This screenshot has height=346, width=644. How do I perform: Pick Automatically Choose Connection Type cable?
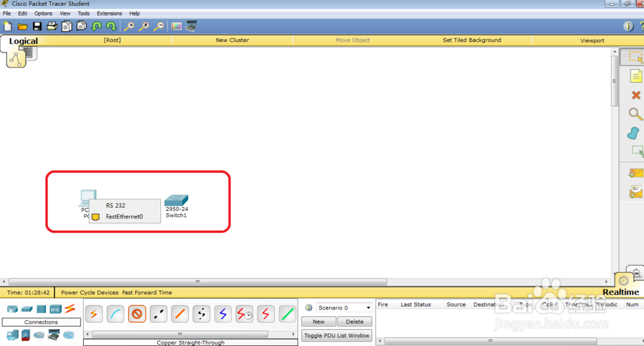94,314
